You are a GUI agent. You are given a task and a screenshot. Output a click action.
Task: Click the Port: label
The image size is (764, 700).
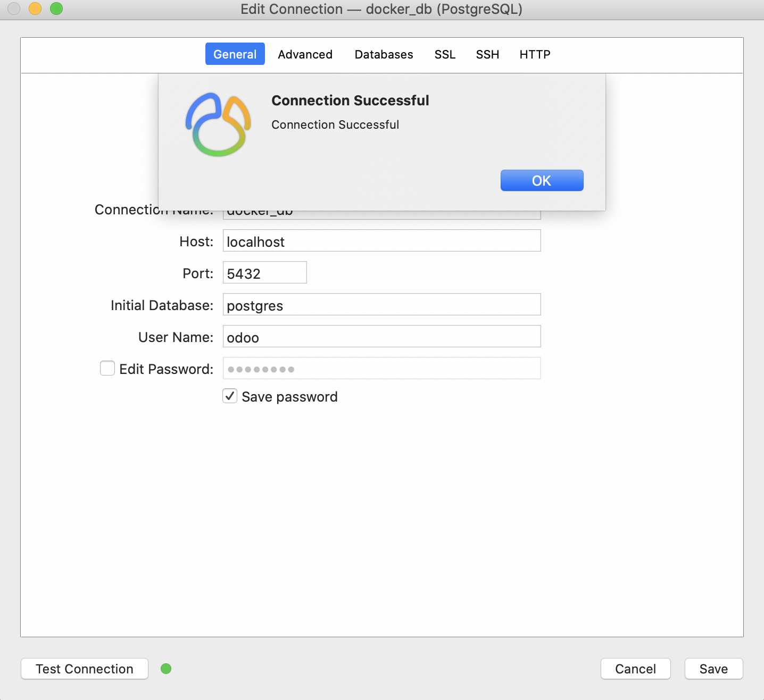tap(198, 273)
